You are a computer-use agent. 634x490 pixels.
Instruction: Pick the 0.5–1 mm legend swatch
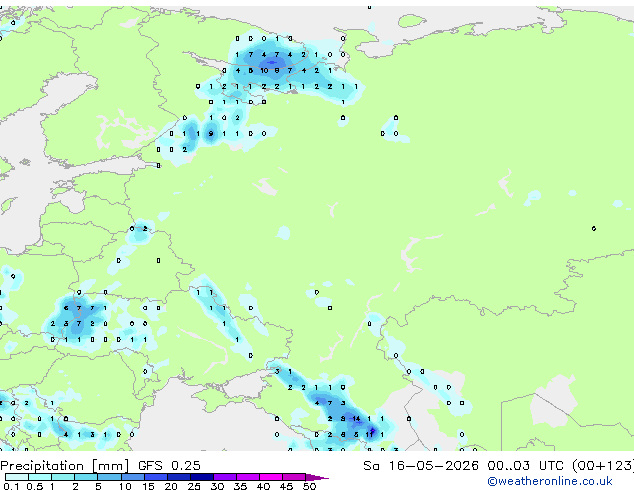(40, 477)
